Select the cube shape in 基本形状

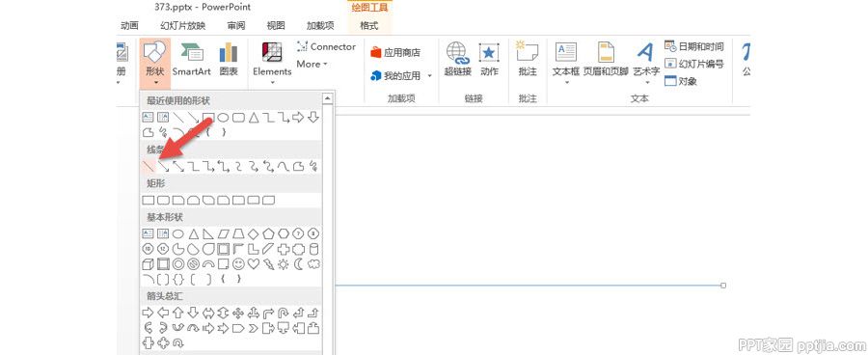coord(148,264)
